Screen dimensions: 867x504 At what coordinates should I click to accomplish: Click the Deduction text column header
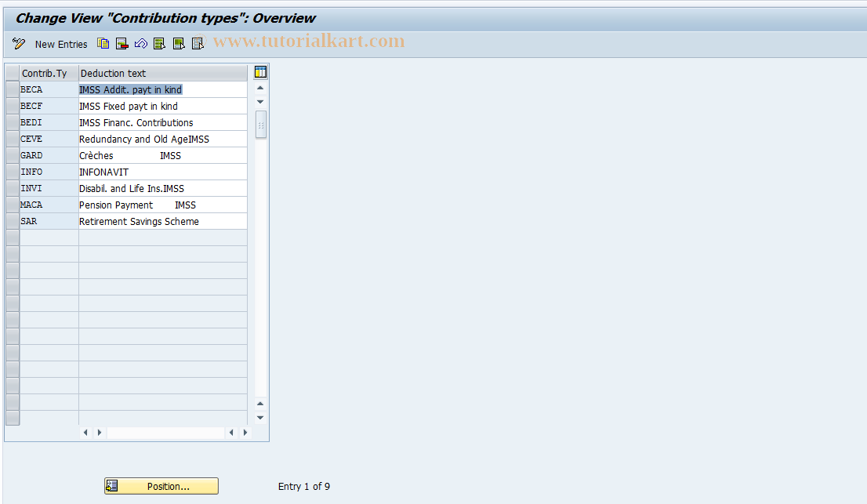tap(163, 73)
